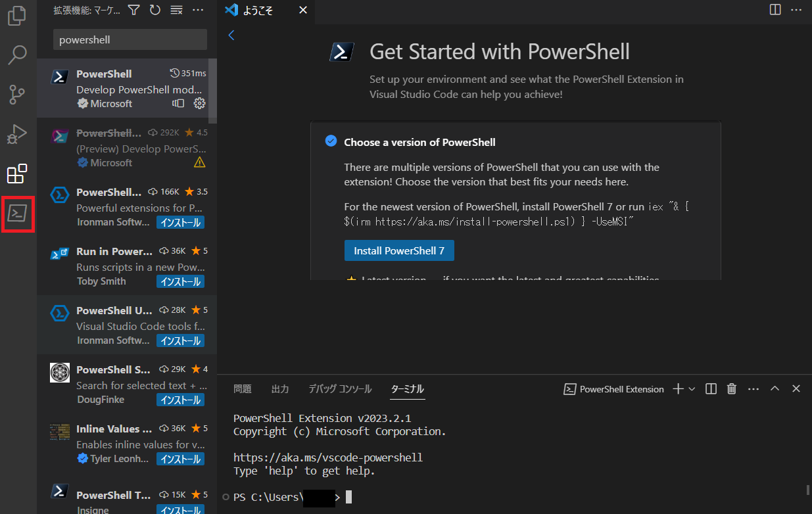Click the extensions list scrollbar
The width and height of the screenshot is (812, 514).
(212, 91)
